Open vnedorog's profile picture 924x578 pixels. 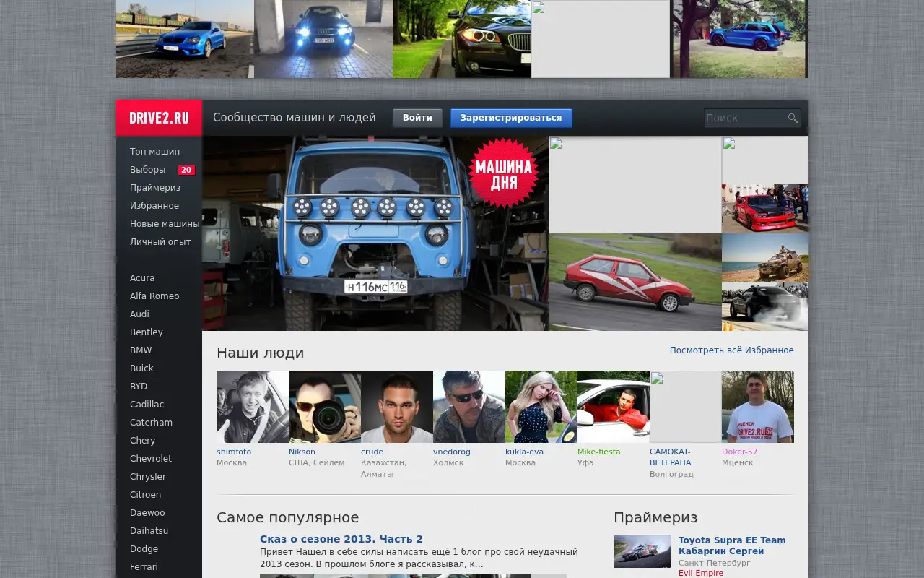(469, 407)
